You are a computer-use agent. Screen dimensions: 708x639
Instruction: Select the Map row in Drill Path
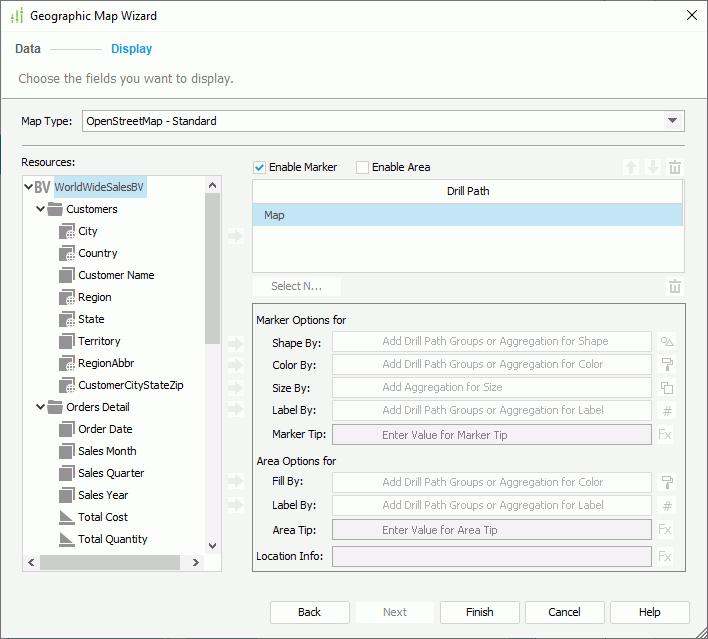467,215
